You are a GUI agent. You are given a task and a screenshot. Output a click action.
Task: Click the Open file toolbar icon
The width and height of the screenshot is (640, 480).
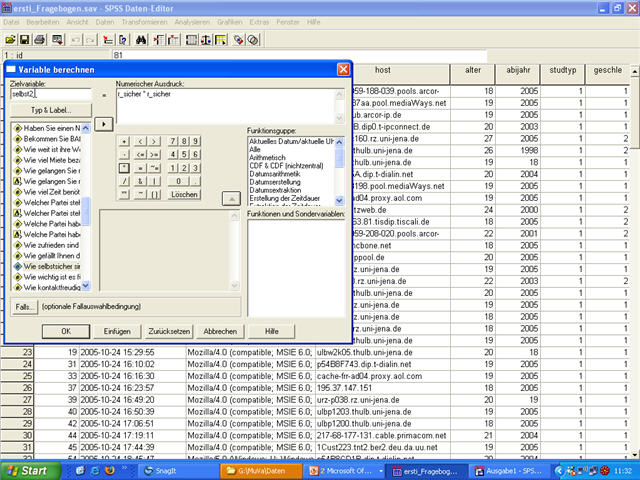pos(9,39)
